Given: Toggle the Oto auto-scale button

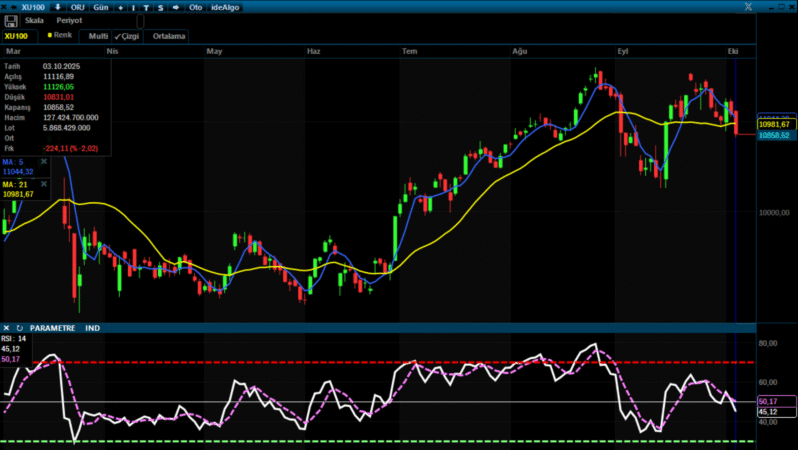Looking at the screenshot, I should (193, 6).
